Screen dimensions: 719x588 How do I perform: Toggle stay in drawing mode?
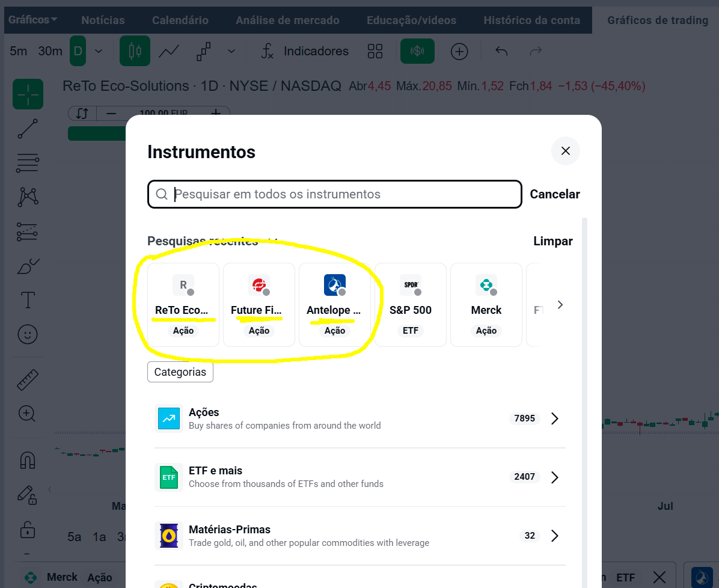pyautogui.click(x=27, y=495)
